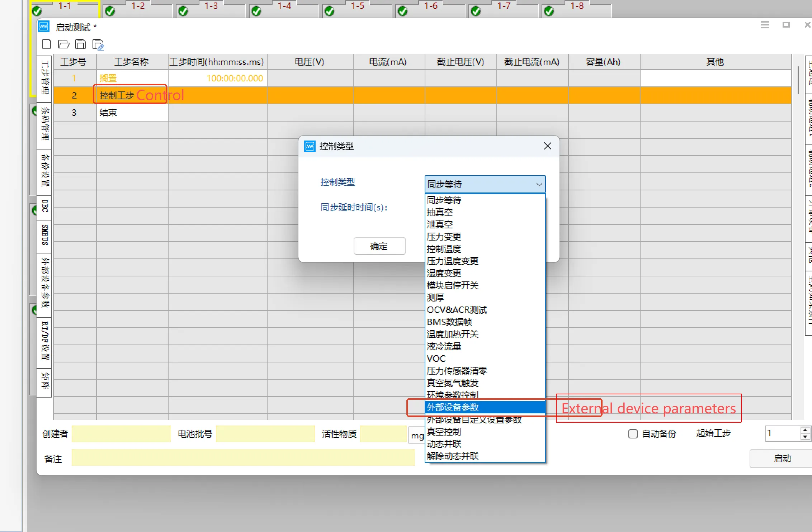Choose 动态并联 from the list

[x=485, y=444]
